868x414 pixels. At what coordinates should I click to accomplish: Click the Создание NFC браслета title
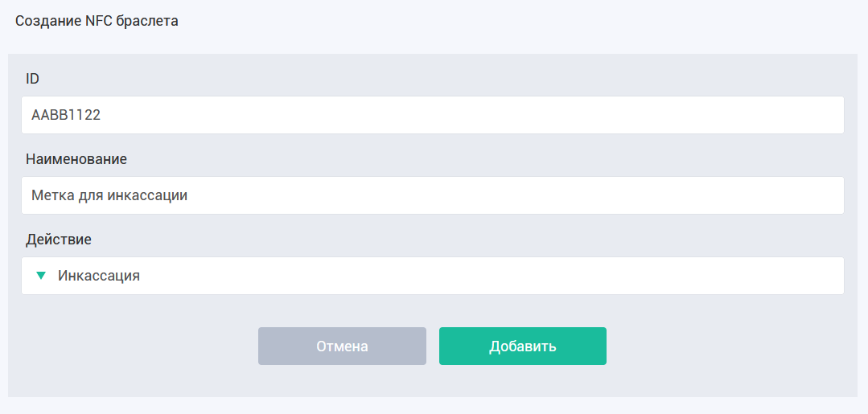(97, 22)
